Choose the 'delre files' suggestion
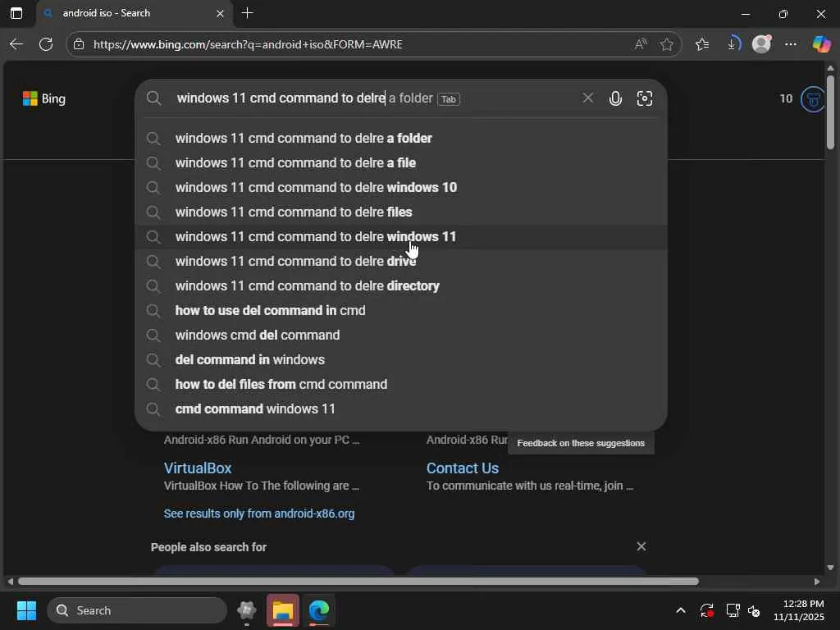Viewport: 840px width, 630px height. (400, 212)
